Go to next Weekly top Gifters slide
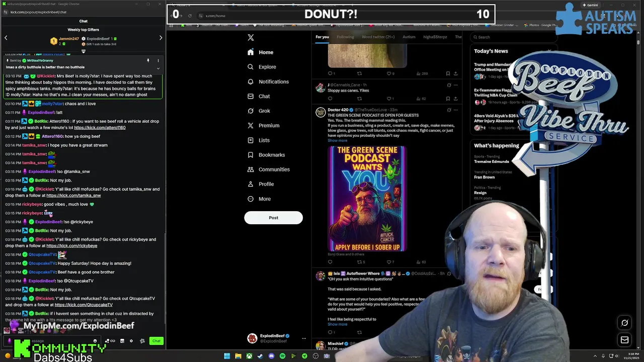The width and height of the screenshot is (644, 362). 160,38
